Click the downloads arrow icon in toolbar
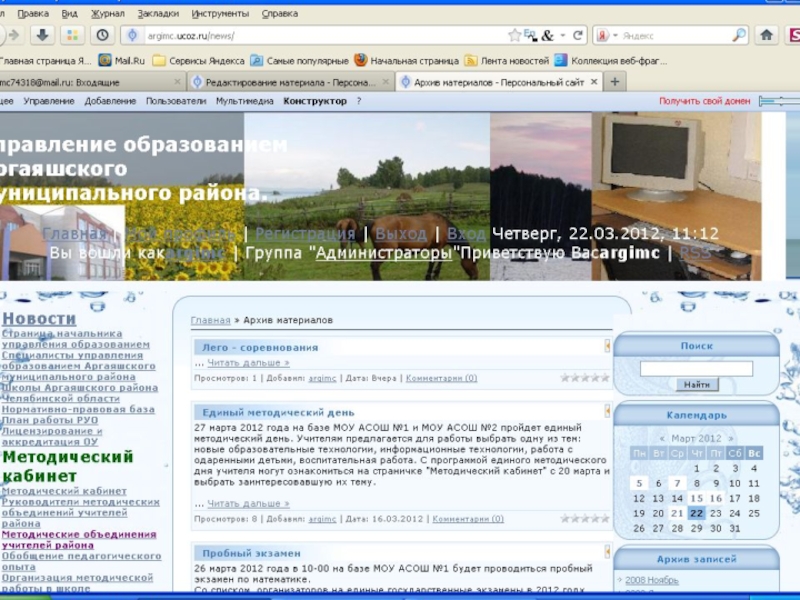 42,35
